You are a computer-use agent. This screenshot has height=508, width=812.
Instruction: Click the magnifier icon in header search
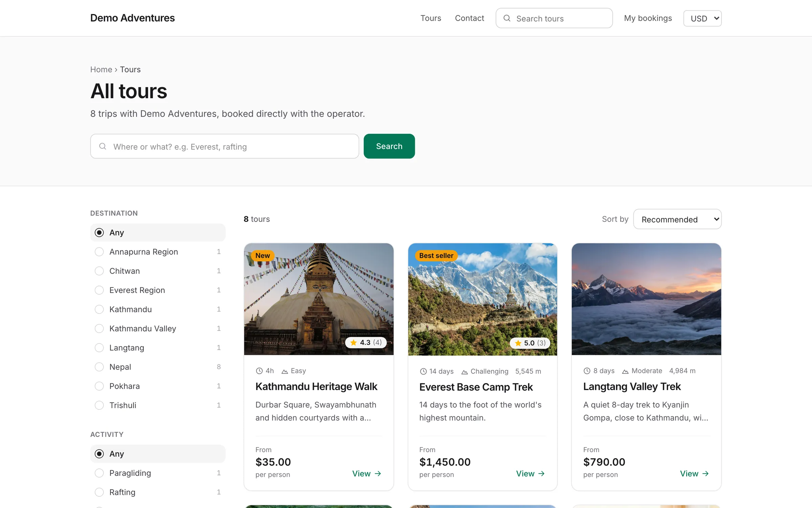coord(507,18)
